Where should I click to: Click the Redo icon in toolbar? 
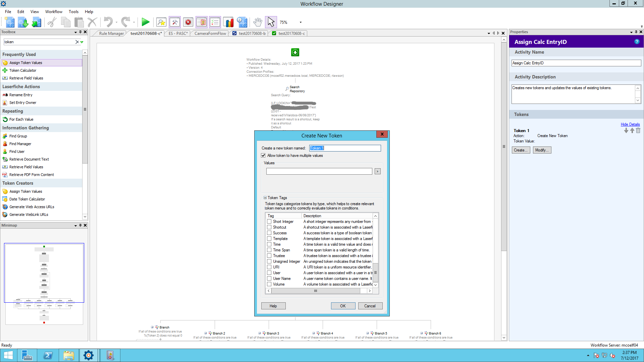tap(126, 22)
